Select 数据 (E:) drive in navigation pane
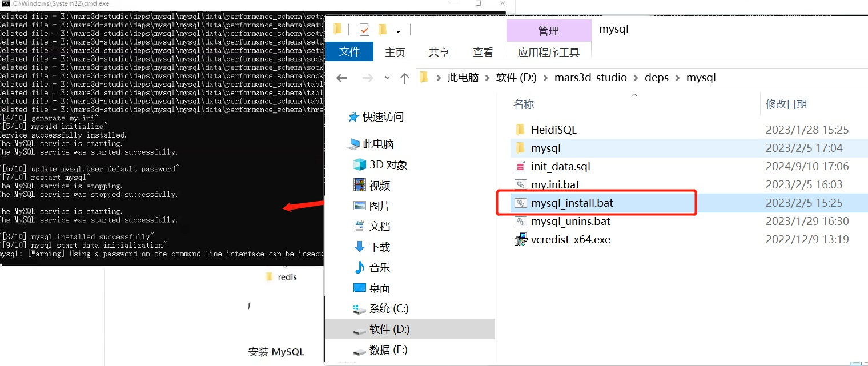The height and width of the screenshot is (366, 868). (x=388, y=349)
